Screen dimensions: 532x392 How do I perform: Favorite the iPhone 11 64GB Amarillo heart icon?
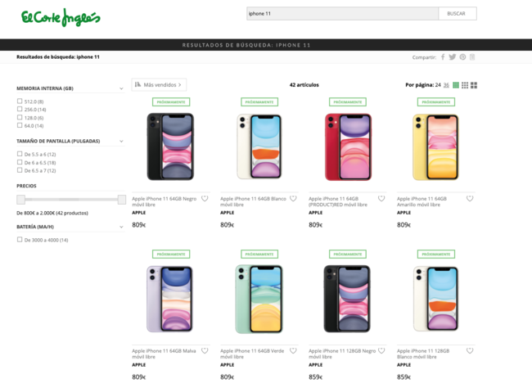point(470,199)
